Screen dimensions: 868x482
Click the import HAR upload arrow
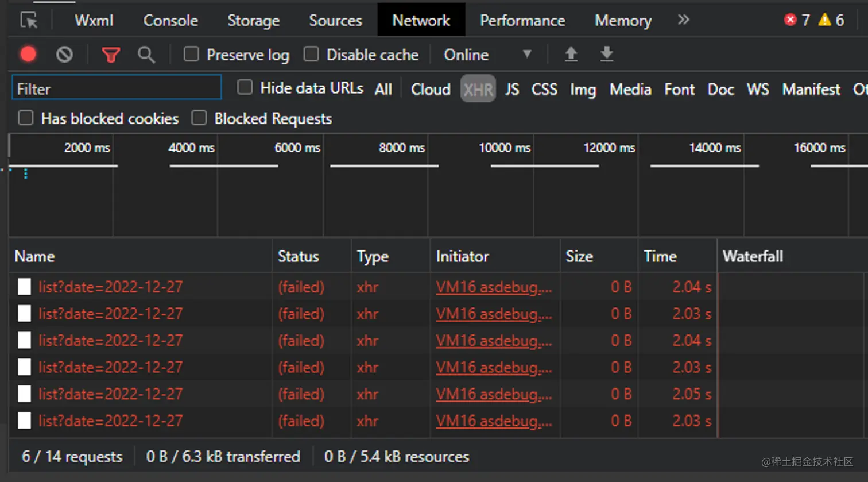pos(571,55)
